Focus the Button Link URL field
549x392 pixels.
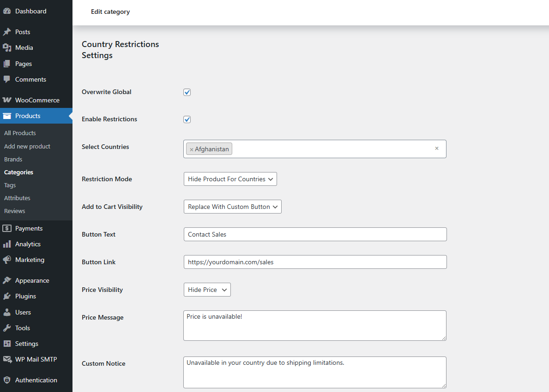[x=315, y=262]
